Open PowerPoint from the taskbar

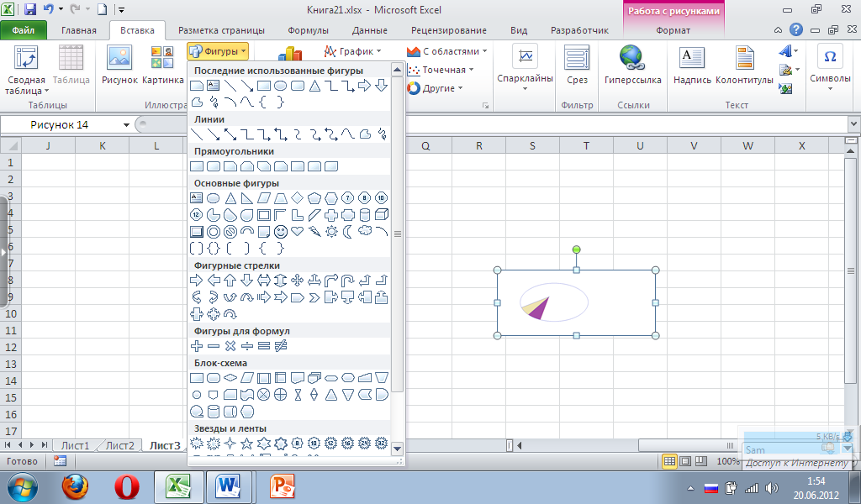click(x=283, y=486)
